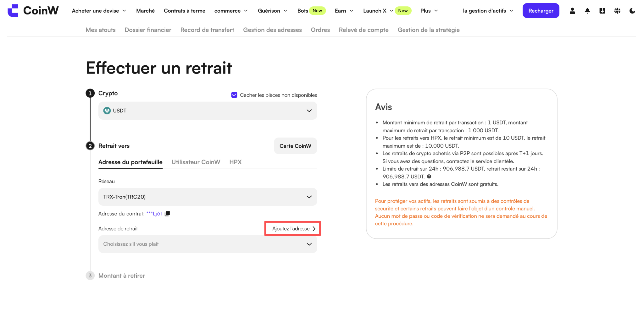Click the Crypto step heading
644x316 pixels.
click(x=108, y=93)
